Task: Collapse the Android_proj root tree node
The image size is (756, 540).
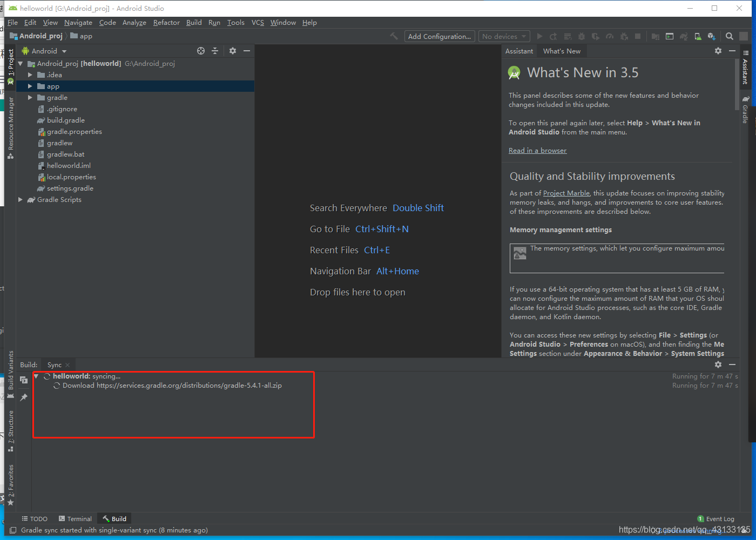Action: [x=21, y=64]
